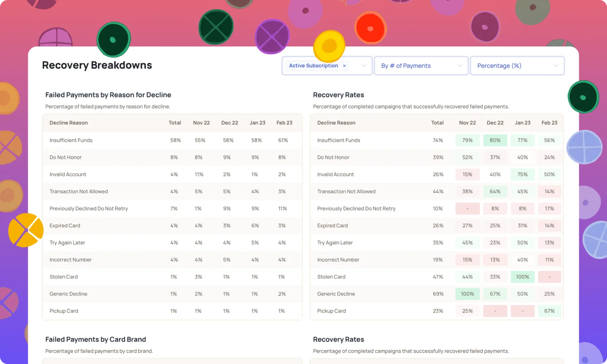Click the red dash cell for Pickup Card Dec 22
This screenshot has height=364, width=607.
pyautogui.click(x=495, y=311)
